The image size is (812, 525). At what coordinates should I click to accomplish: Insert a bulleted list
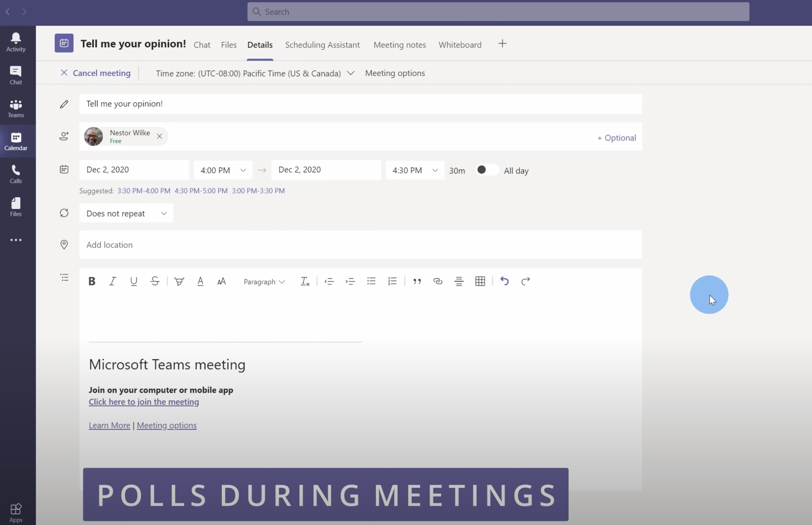coord(371,281)
